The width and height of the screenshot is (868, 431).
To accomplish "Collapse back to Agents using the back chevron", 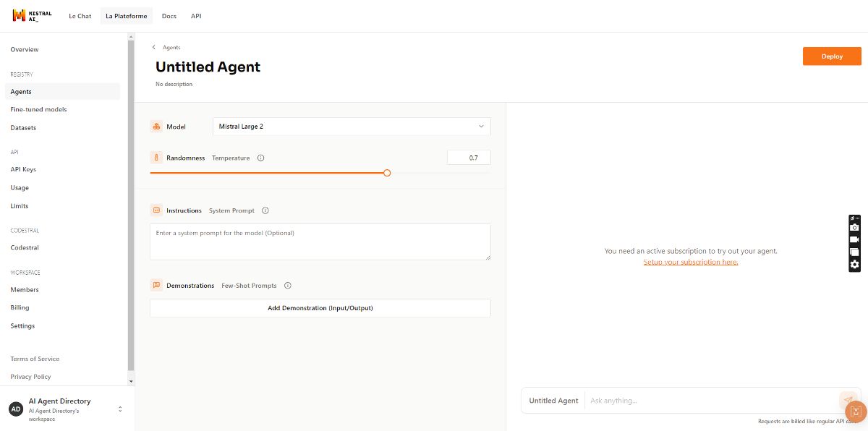I will (x=153, y=46).
